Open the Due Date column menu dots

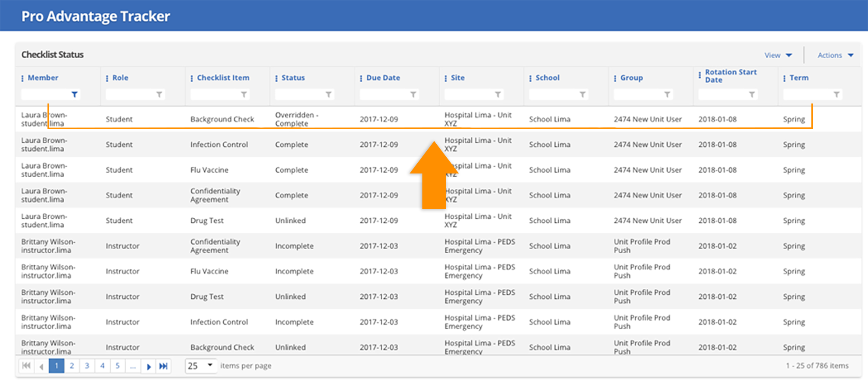tap(361, 78)
